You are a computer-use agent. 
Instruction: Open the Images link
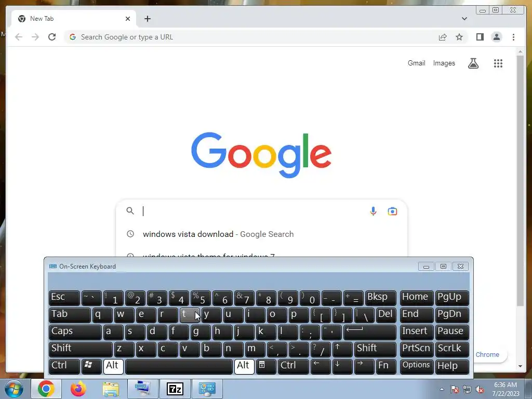[444, 63]
